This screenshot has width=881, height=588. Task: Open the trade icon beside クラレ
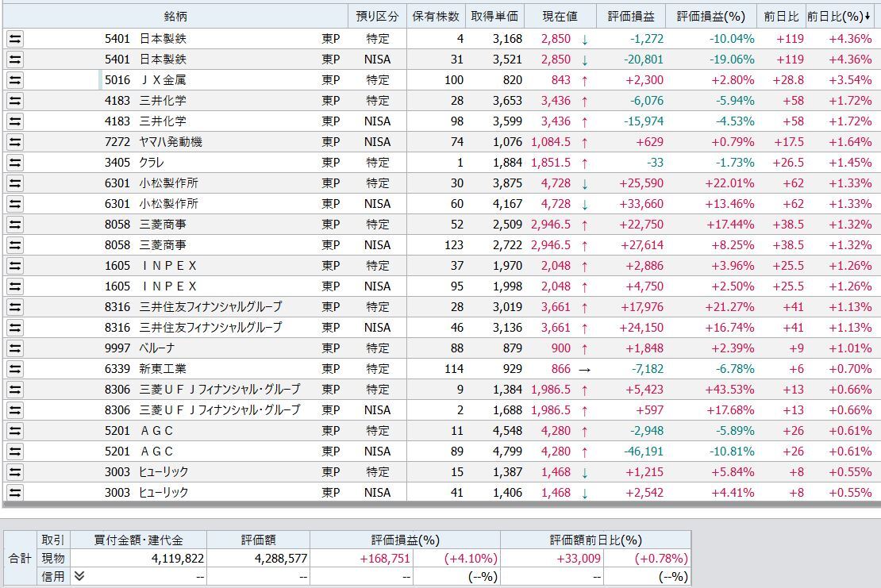(15, 163)
